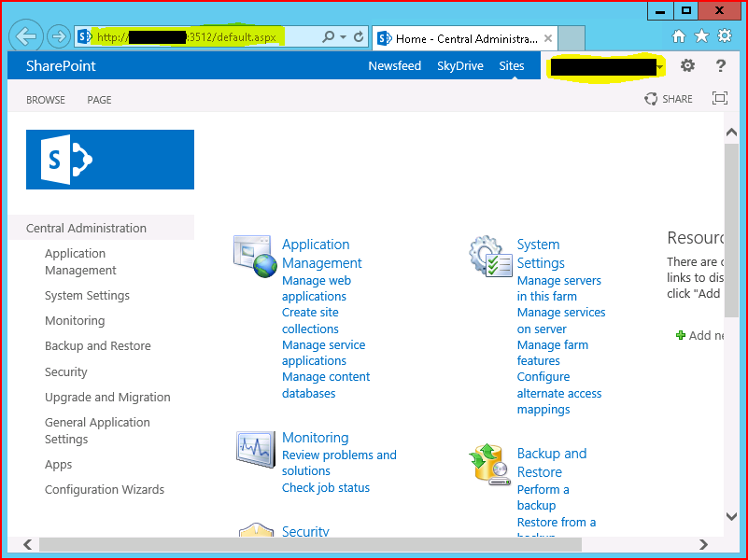The image size is (748, 560).
Task: Refresh the page with reload icon
Action: coord(359,36)
